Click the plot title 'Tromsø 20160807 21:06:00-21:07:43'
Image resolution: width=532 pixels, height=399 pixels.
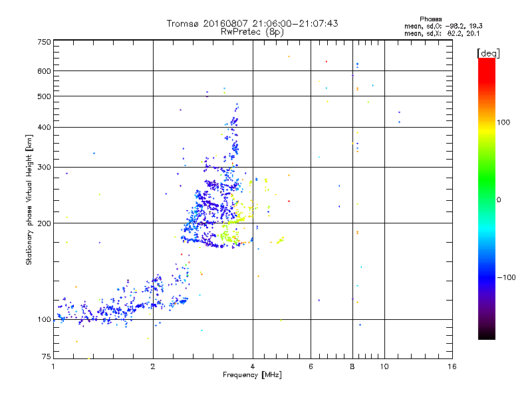click(252, 23)
